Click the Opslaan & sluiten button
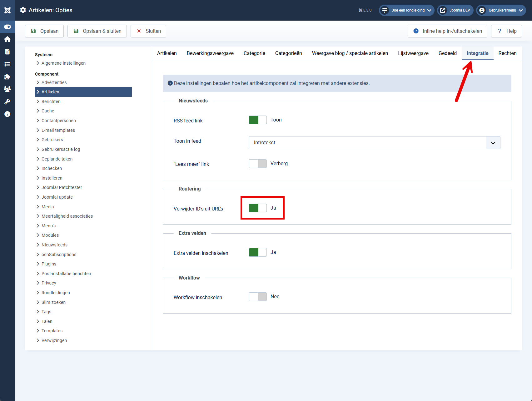The image size is (532, 401). click(x=97, y=31)
